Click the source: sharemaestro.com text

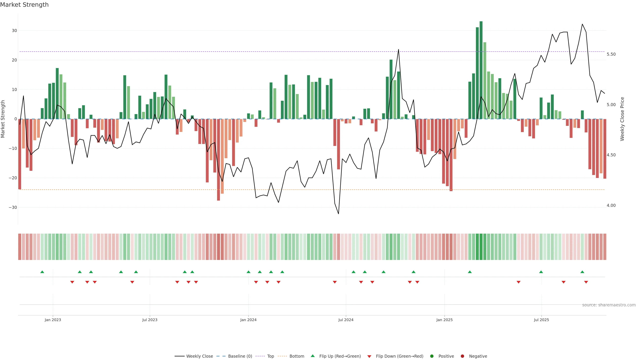609,305
